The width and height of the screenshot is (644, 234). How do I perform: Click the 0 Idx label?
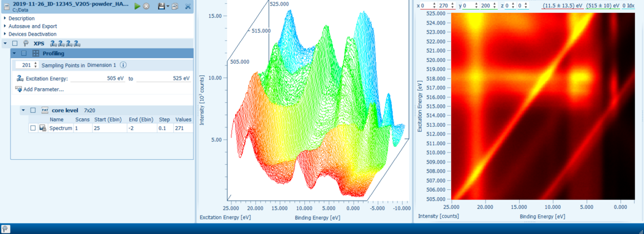(629, 6)
